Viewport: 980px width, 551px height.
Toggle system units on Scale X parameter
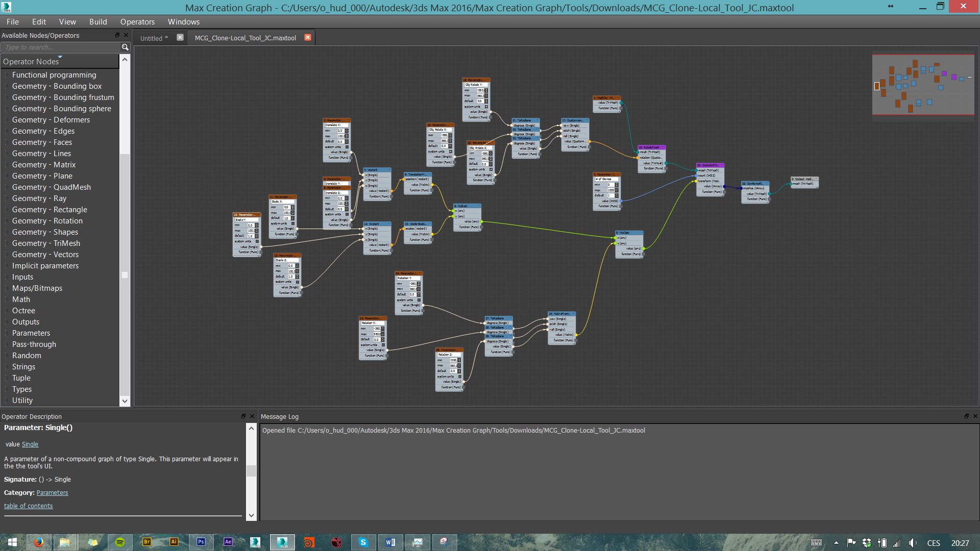293,223
